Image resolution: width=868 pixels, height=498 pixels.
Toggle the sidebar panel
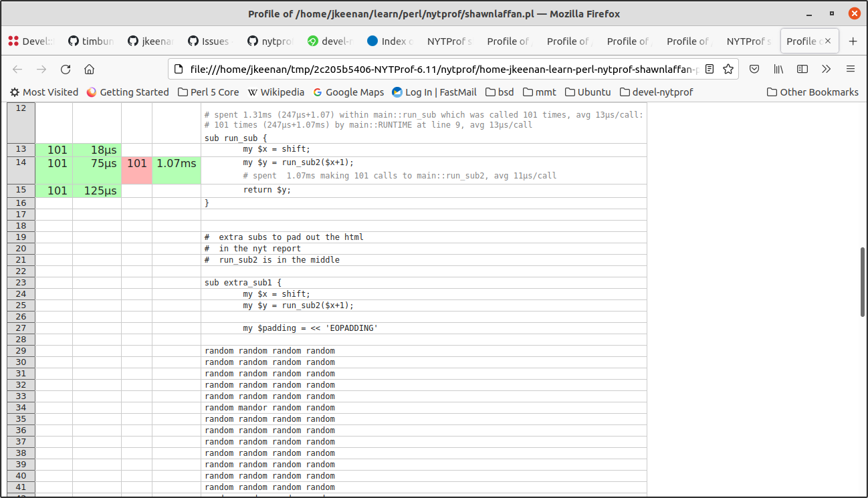click(802, 69)
